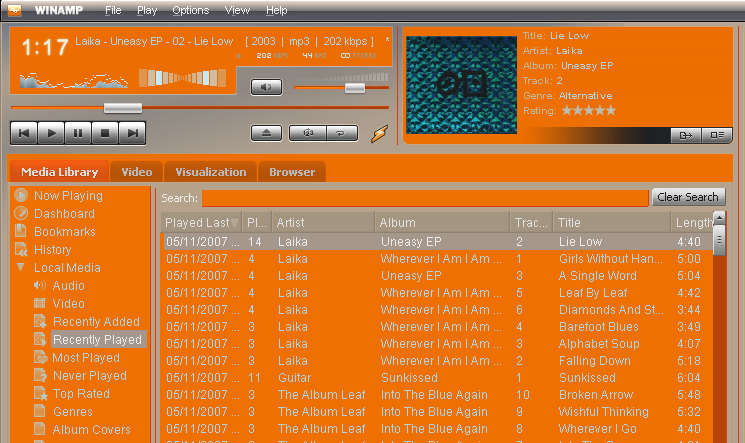Select the Wishful Thinking track row

coord(437,412)
